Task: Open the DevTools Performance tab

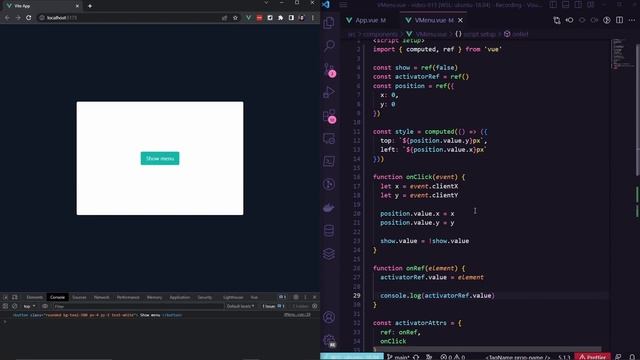Action: pos(128,297)
